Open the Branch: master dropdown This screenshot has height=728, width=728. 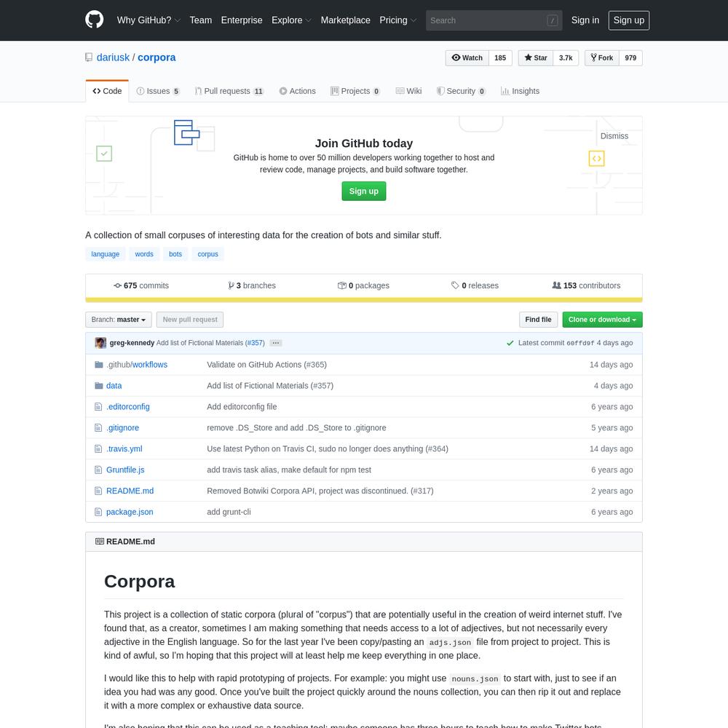(119, 320)
